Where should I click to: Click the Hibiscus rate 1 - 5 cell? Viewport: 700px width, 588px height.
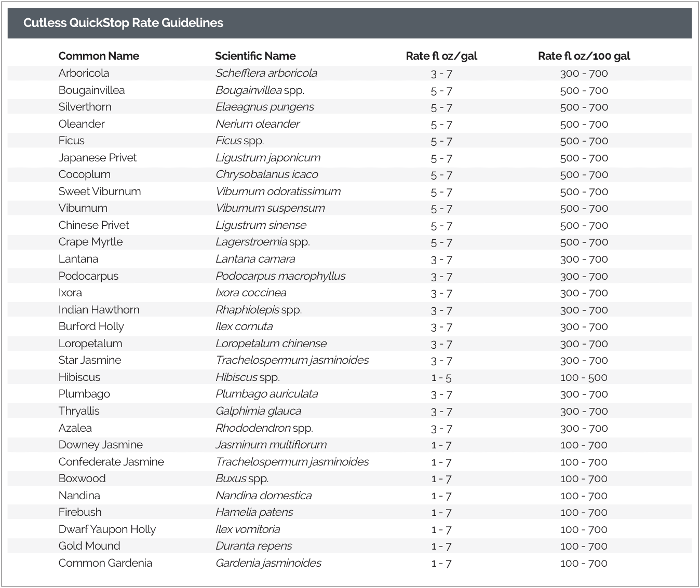(441, 378)
